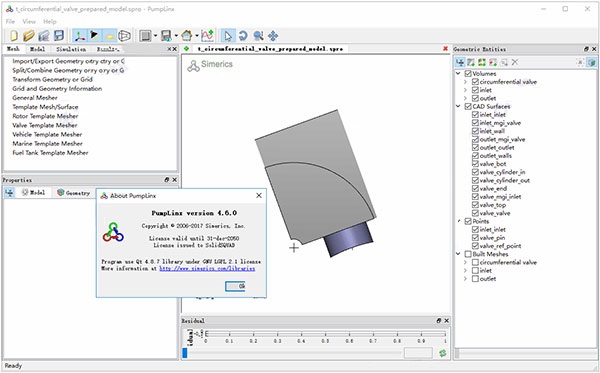The image size is (600, 373).
Task: Toggle the valve_top checkbox
Action: [x=475, y=205]
